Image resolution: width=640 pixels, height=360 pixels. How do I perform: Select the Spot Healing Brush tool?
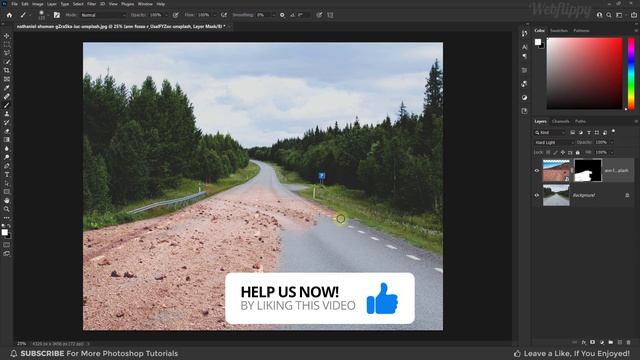click(x=7, y=97)
